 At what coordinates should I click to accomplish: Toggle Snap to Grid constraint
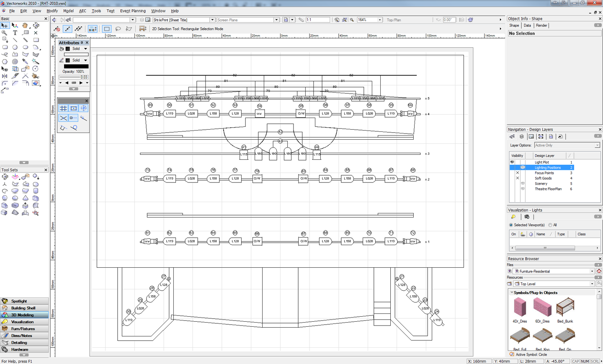(63, 108)
